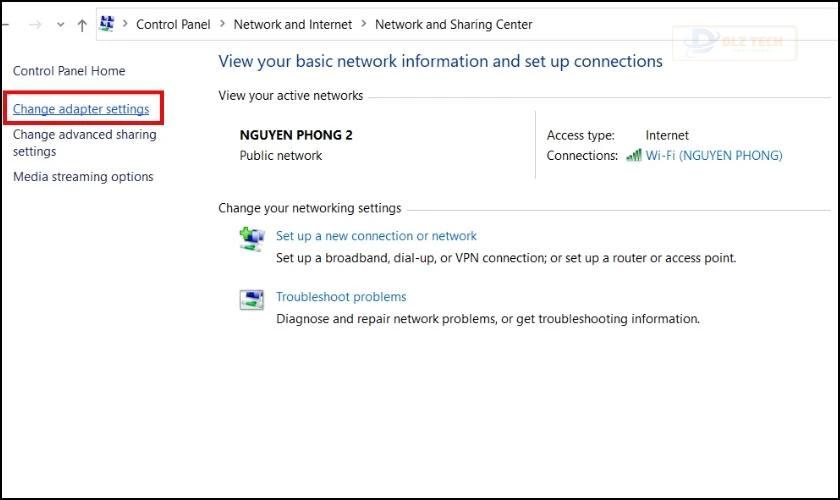Image resolution: width=840 pixels, height=500 pixels.
Task: Open Control Panel Home link
Action: coord(69,71)
